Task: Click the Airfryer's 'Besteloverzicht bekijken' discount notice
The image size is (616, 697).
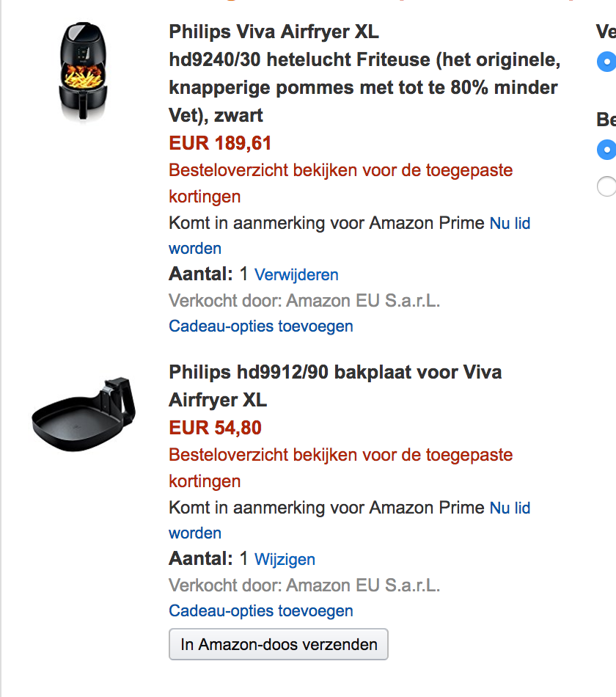Action: (340, 170)
